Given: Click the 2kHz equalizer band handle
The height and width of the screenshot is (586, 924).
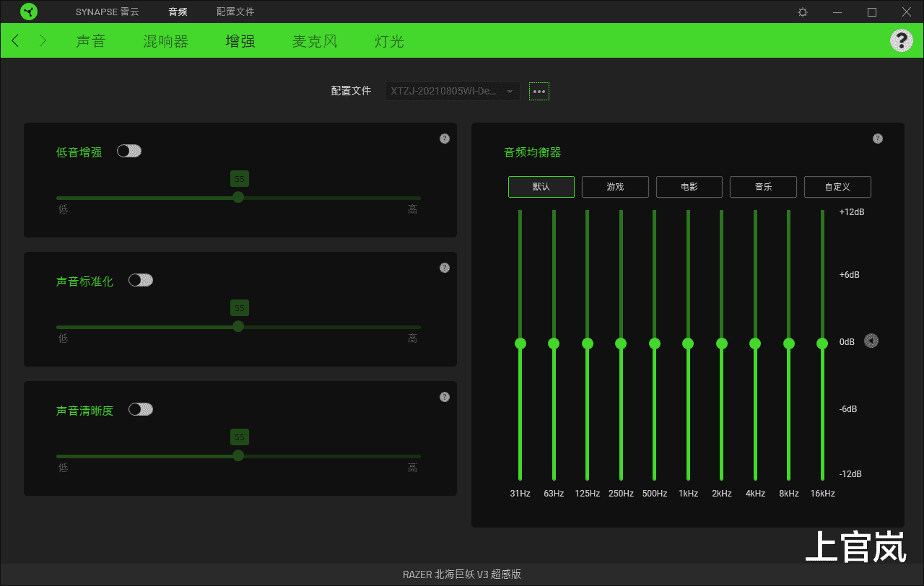Looking at the screenshot, I should (x=721, y=344).
